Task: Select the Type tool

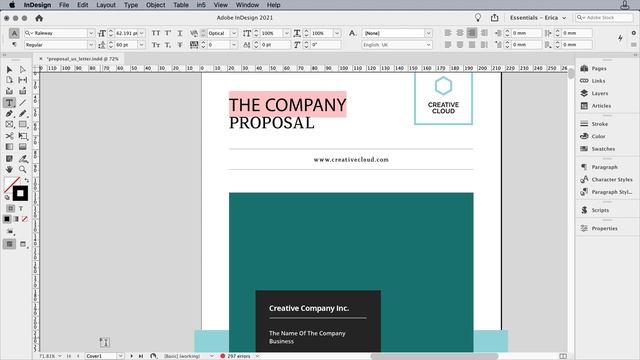Action: click(9, 103)
